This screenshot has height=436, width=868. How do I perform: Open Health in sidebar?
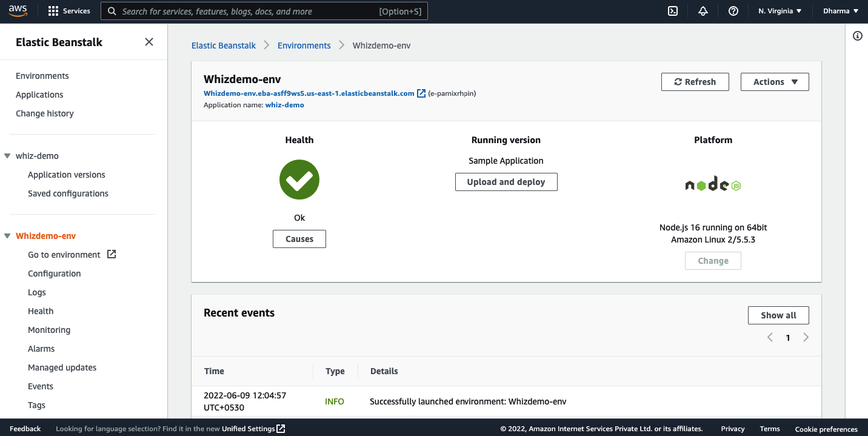click(x=41, y=311)
